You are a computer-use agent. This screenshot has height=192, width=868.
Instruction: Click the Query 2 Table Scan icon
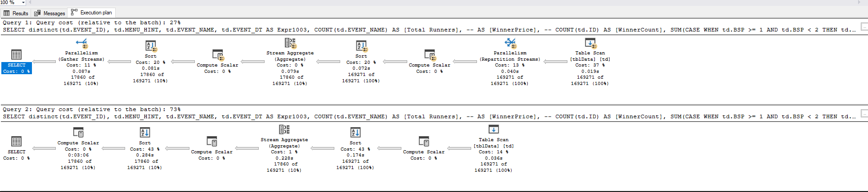point(494,129)
